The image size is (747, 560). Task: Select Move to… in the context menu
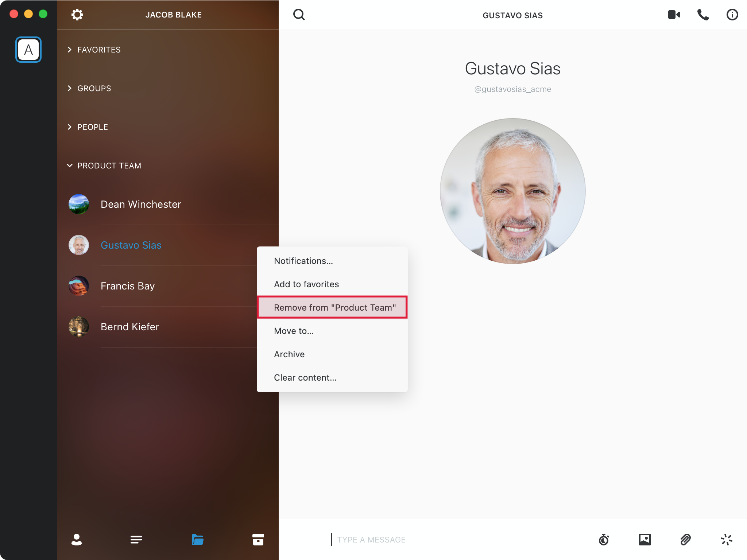tap(332, 331)
